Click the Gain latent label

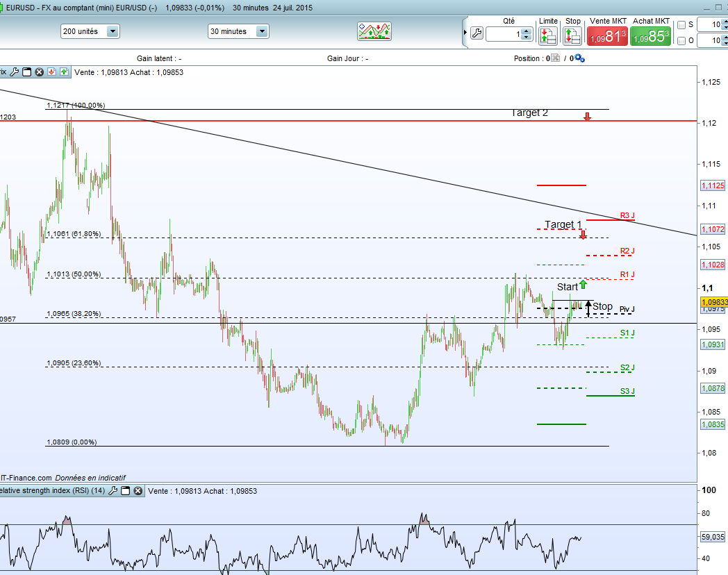(159, 58)
